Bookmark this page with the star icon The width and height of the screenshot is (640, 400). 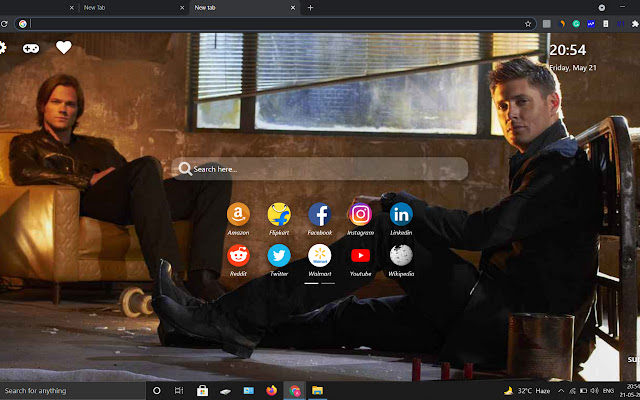point(528,24)
